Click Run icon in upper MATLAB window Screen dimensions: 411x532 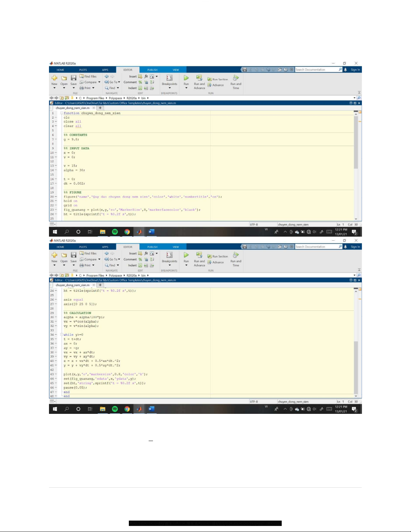pos(186,78)
